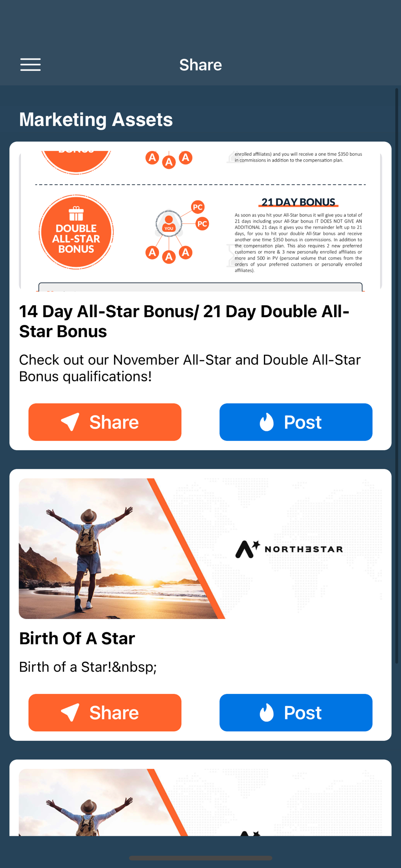Tap the Share page title in header
Viewport: 401px width, 868px height.
tap(200, 65)
